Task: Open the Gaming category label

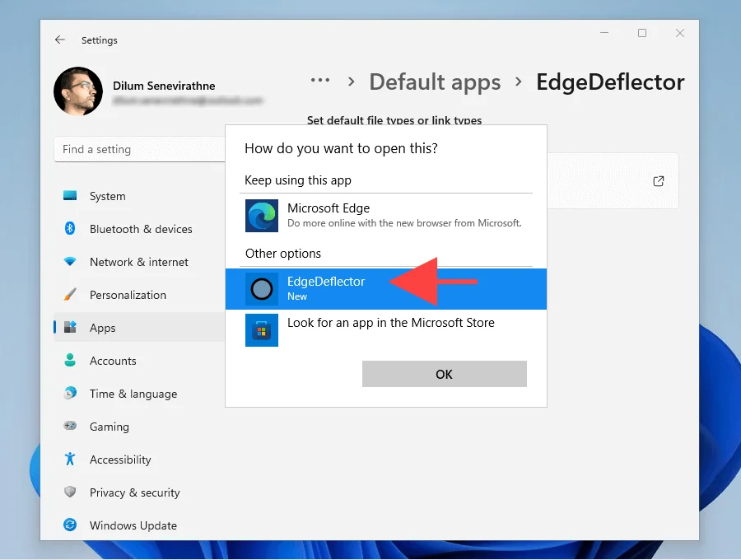Action: click(x=110, y=427)
